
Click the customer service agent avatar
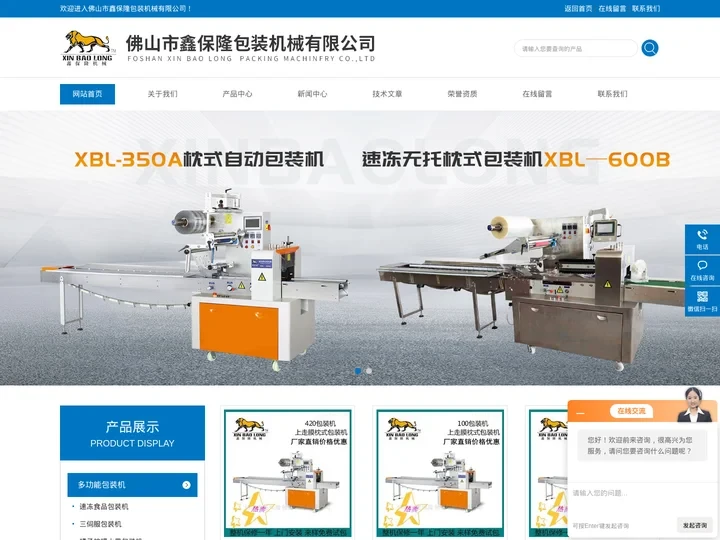[x=694, y=405]
